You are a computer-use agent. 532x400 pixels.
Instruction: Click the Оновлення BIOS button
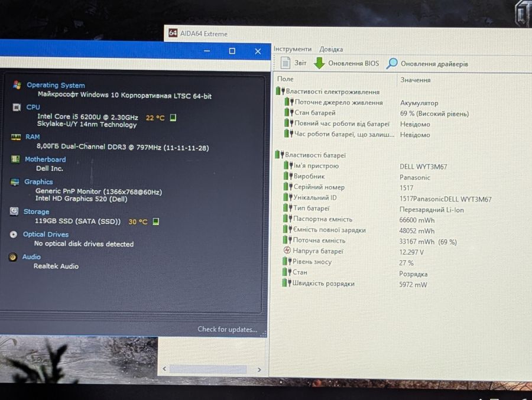346,63
